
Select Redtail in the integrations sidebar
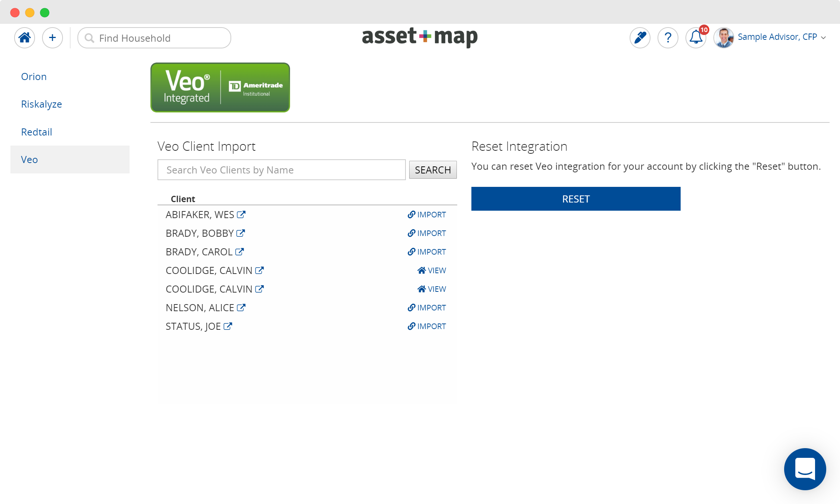pos(36,132)
